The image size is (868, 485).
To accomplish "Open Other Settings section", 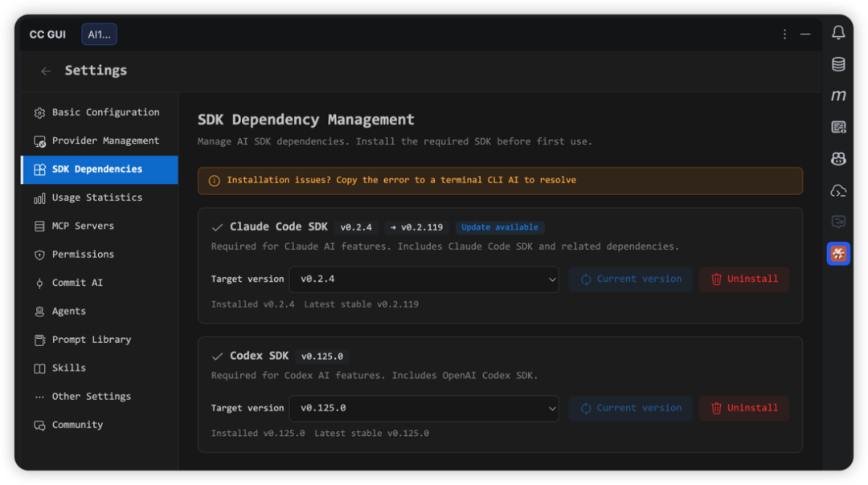I will click(x=100, y=397).
